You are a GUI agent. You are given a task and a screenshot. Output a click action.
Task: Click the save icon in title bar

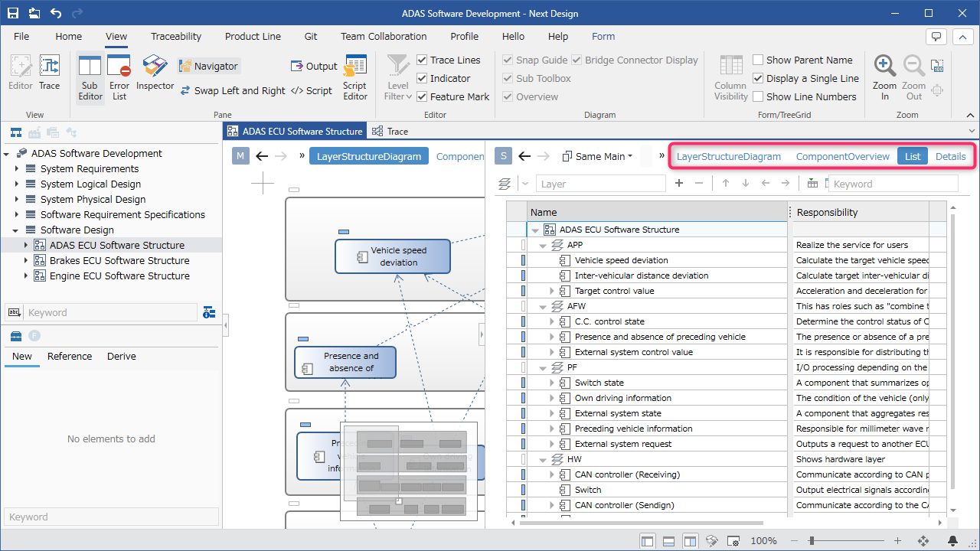13,13
